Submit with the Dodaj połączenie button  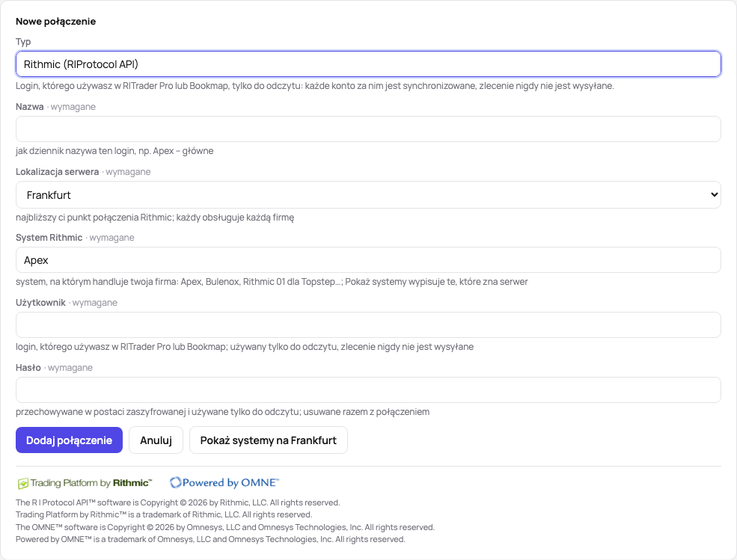point(69,440)
